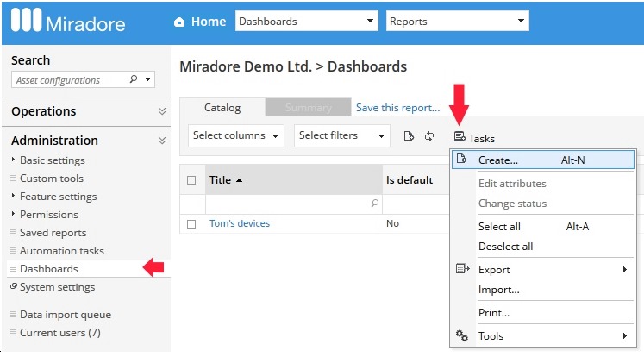644x357 pixels.
Task: Select Create... in Tasks menu
Action: click(543, 160)
